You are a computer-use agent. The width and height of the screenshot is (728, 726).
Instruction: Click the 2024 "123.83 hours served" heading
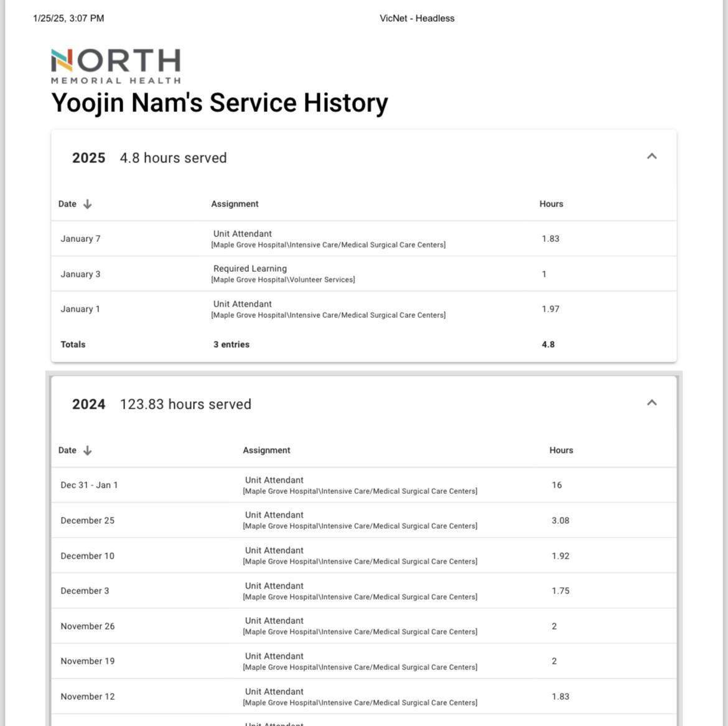[x=185, y=404]
